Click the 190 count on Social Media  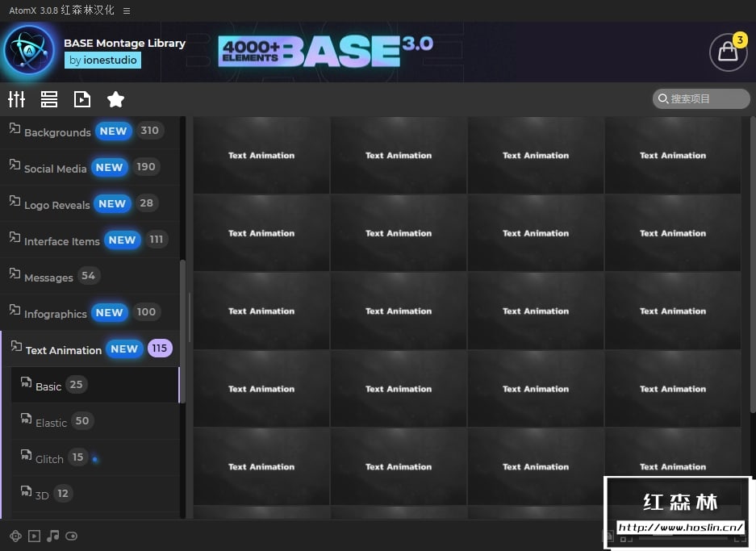(146, 167)
